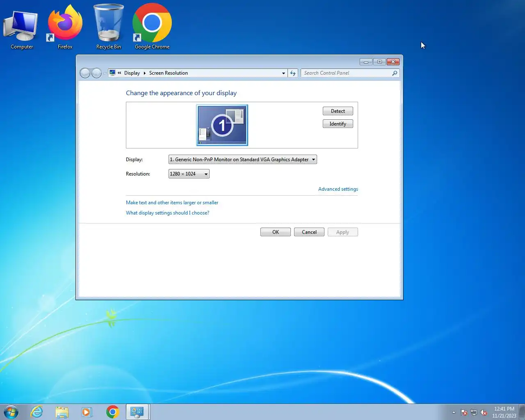The height and width of the screenshot is (420, 525).
Task: Open network status tray icon
Action: [474, 412]
